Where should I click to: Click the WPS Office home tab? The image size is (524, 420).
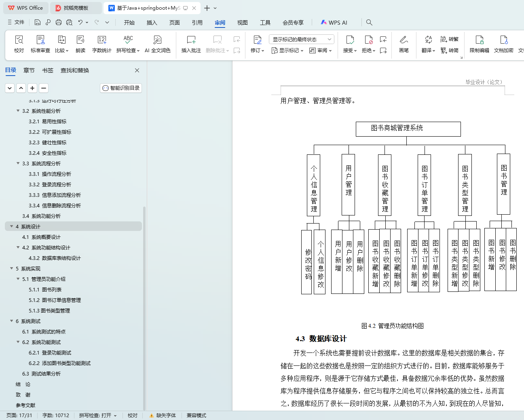25,8
